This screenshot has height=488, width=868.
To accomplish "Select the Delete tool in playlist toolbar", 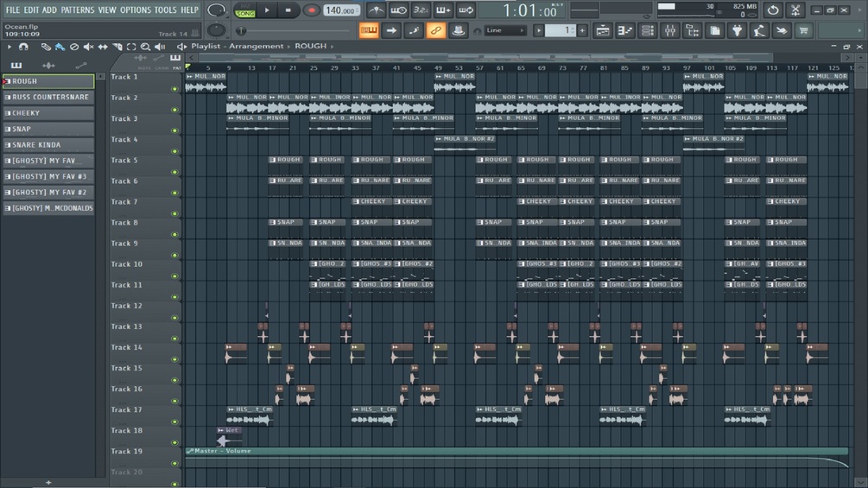I will pos(74,47).
